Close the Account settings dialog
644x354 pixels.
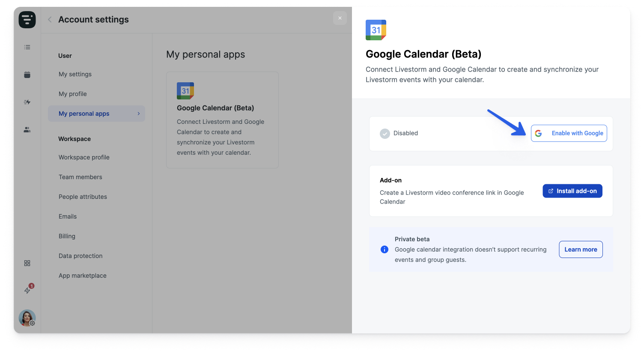pos(340,18)
